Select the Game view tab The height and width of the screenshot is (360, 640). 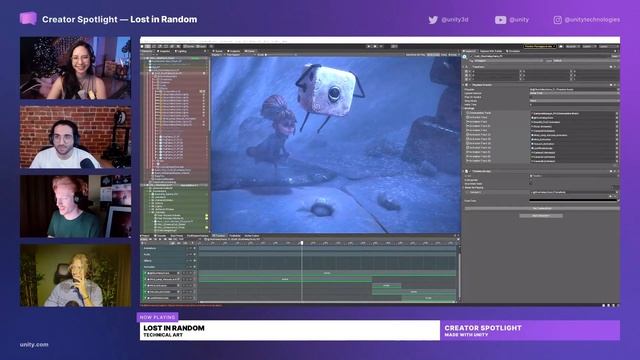click(250, 51)
